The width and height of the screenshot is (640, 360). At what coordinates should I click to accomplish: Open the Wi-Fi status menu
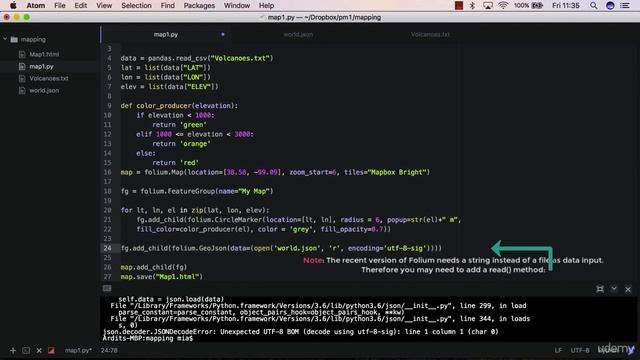tap(503, 5)
